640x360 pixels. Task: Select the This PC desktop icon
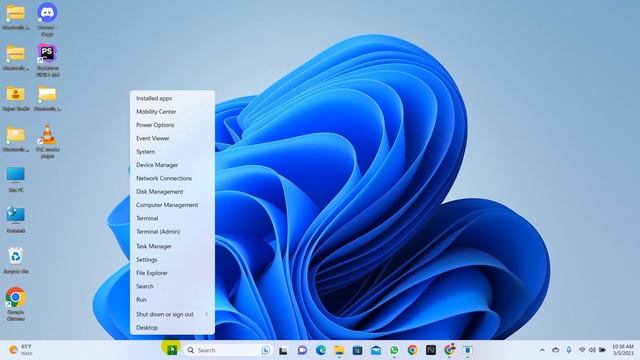16,180
